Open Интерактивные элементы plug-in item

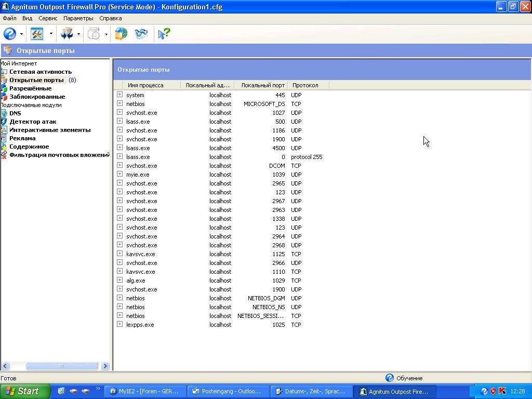(50, 130)
